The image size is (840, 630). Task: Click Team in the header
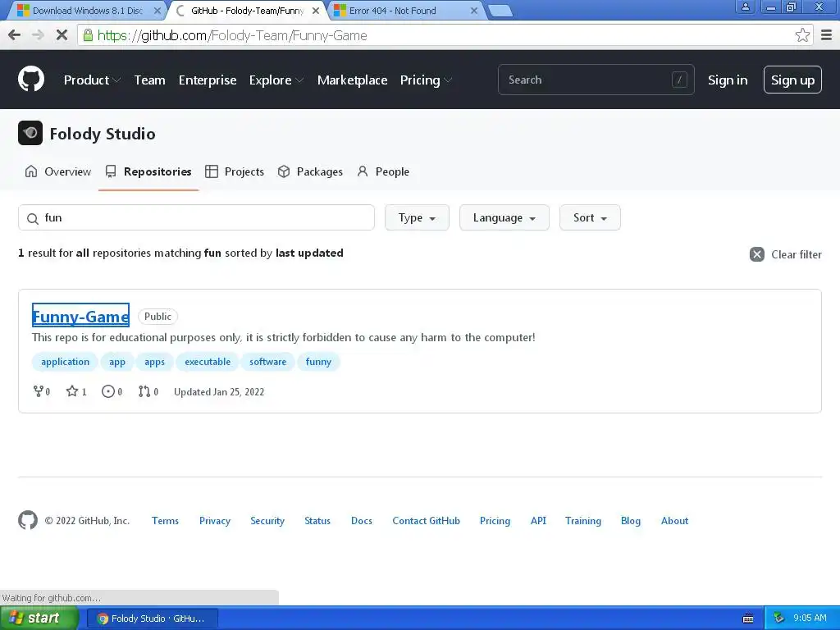[149, 80]
